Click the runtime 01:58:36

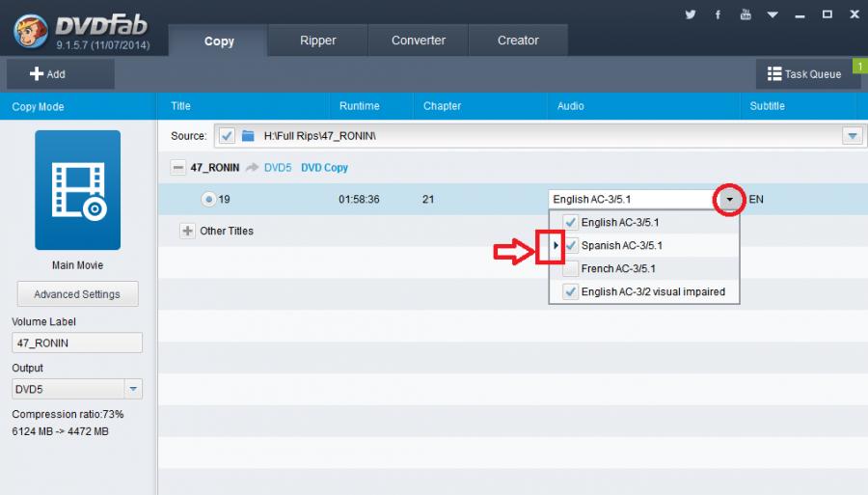(x=359, y=200)
